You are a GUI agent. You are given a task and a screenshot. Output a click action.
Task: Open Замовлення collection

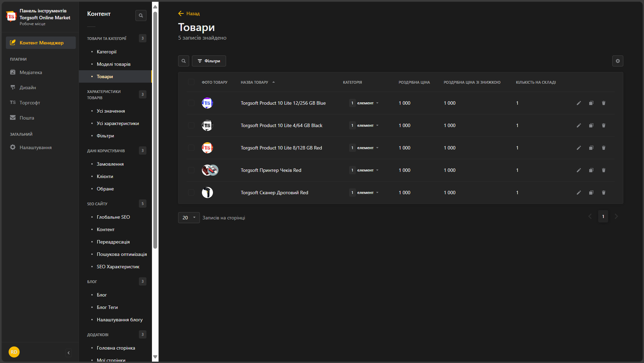[110, 164]
